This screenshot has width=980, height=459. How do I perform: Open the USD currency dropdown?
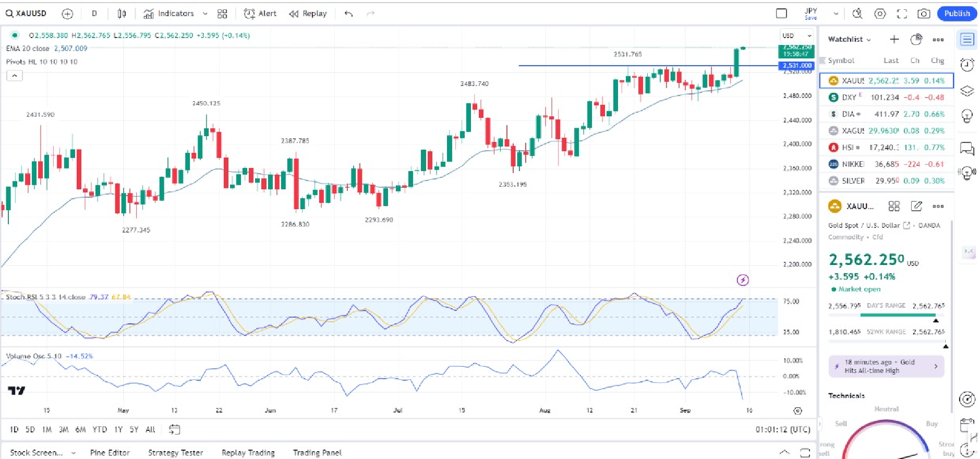pos(796,35)
